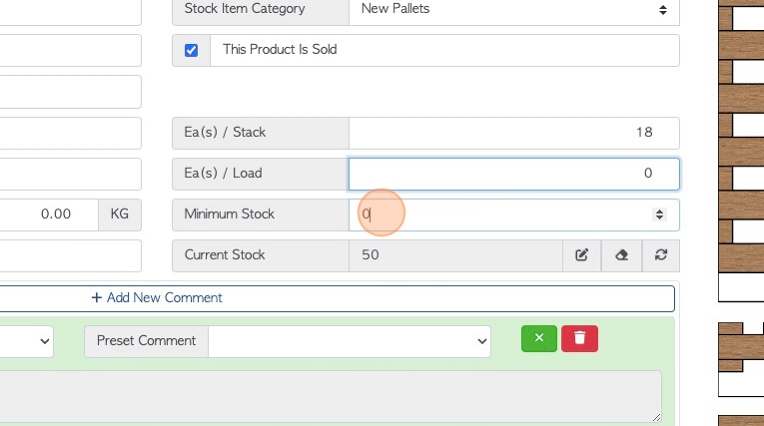The image size is (764, 426).
Task: Open the Preset Comment dropdown
Action: click(349, 341)
